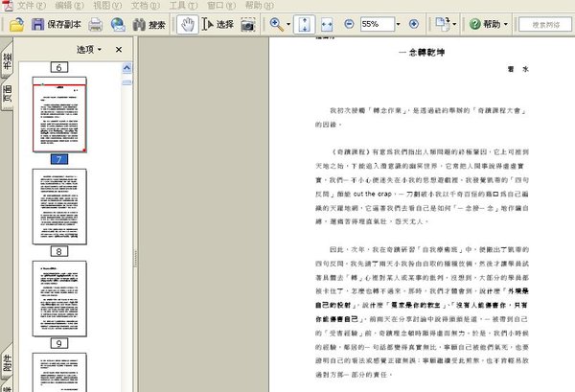Click the web search input field
575x392 pixels.
(x=545, y=25)
